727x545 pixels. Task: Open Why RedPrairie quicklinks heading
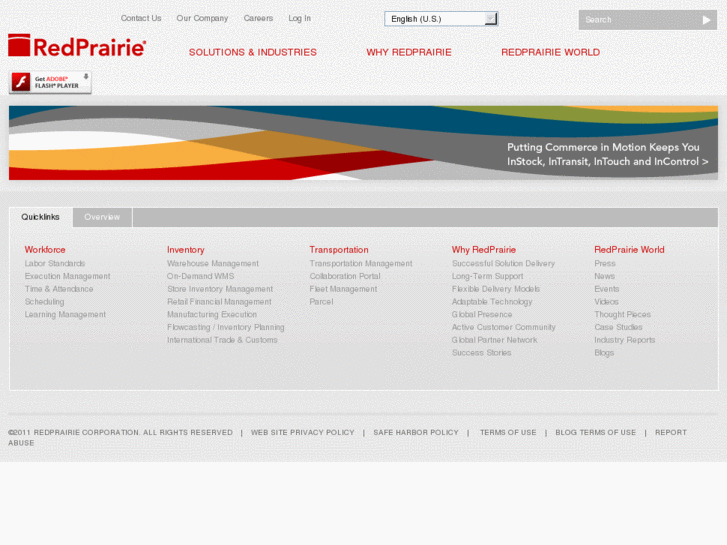(x=484, y=250)
